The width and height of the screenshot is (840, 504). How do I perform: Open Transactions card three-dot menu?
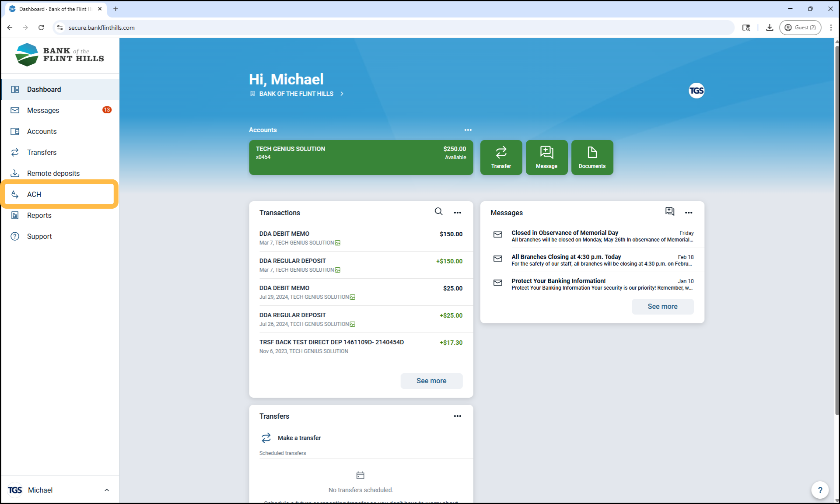pyautogui.click(x=457, y=213)
